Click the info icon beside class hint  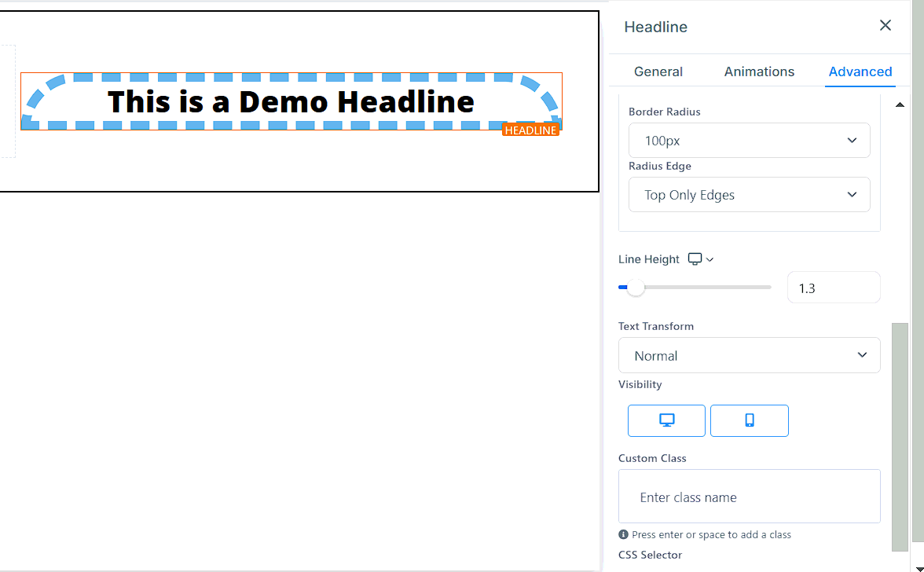[624, 535]
